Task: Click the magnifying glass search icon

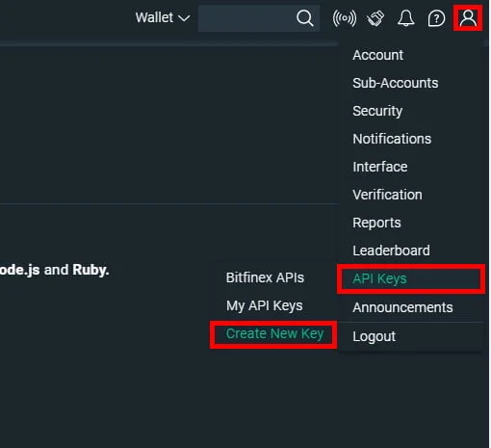Action: click(x=305, y=18)
